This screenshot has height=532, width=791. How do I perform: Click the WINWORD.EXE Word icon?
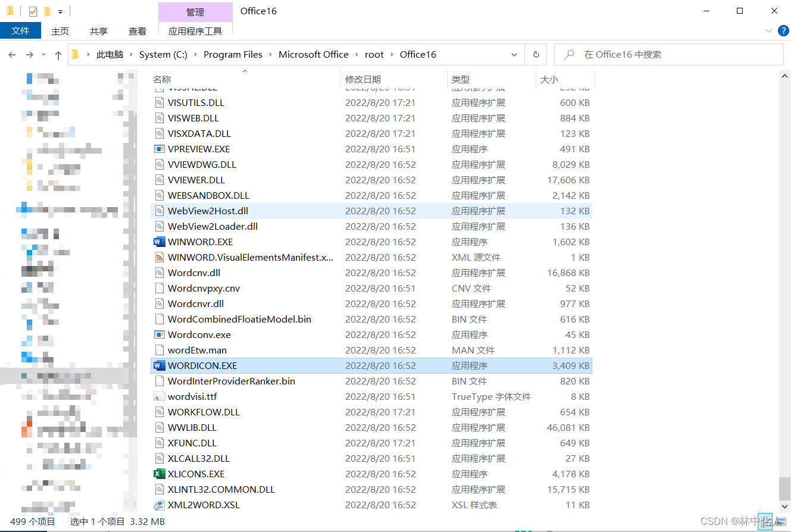click(159, 242)
